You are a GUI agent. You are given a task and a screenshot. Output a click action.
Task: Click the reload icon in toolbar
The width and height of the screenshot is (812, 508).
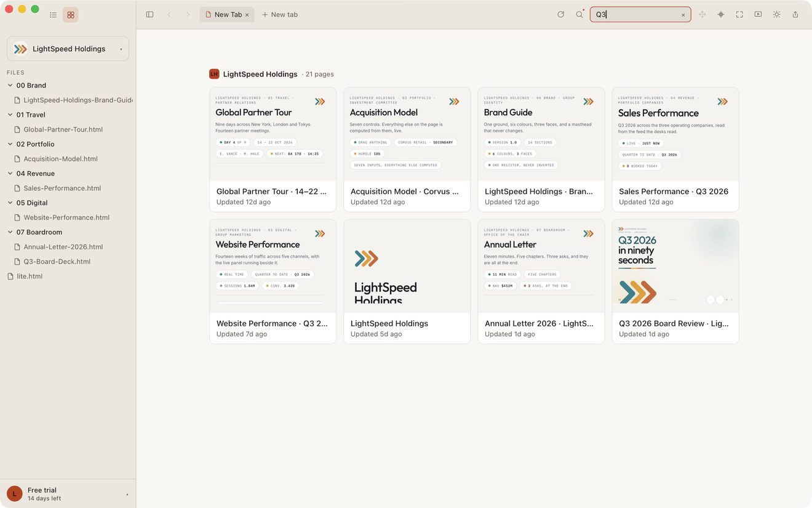click(560, 14)
